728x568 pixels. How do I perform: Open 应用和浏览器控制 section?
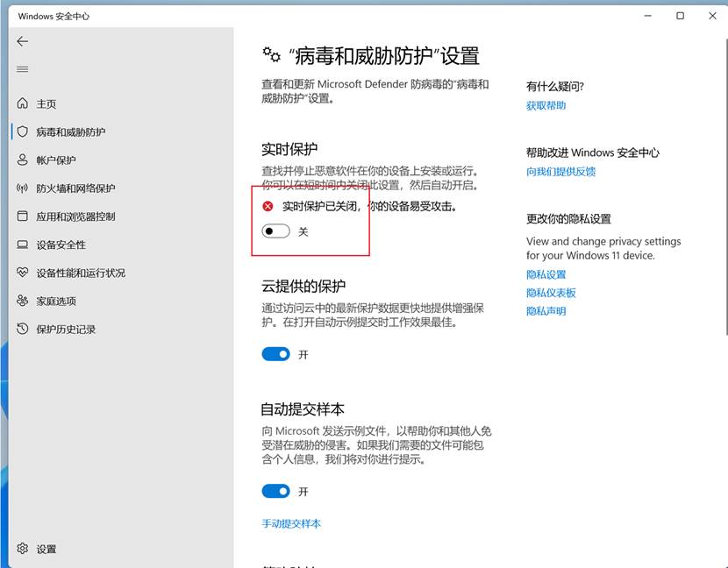[75, 217]
